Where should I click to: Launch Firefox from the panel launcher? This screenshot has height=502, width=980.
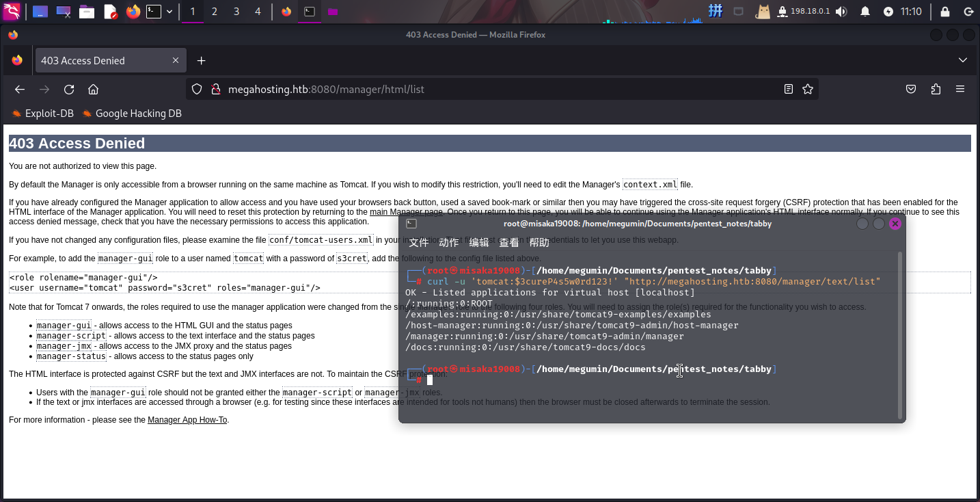(x=133, y=12)
